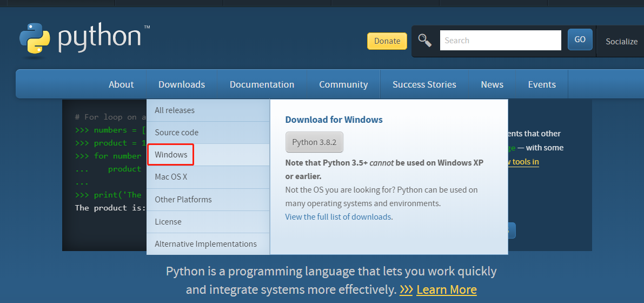Select Alternative Implementations in Downloads dropdown
This screenshot has width=644, height=303.
tap(208, 244)
